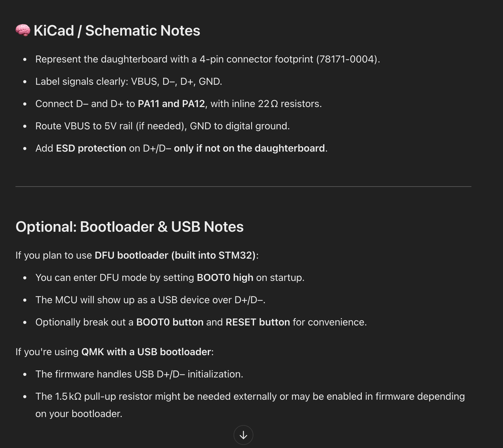Image resolution: width=503 pixels, height=448 pixels.
Task: Click the bold "BOOT0 button" text
Action: (x=170, y=322)
